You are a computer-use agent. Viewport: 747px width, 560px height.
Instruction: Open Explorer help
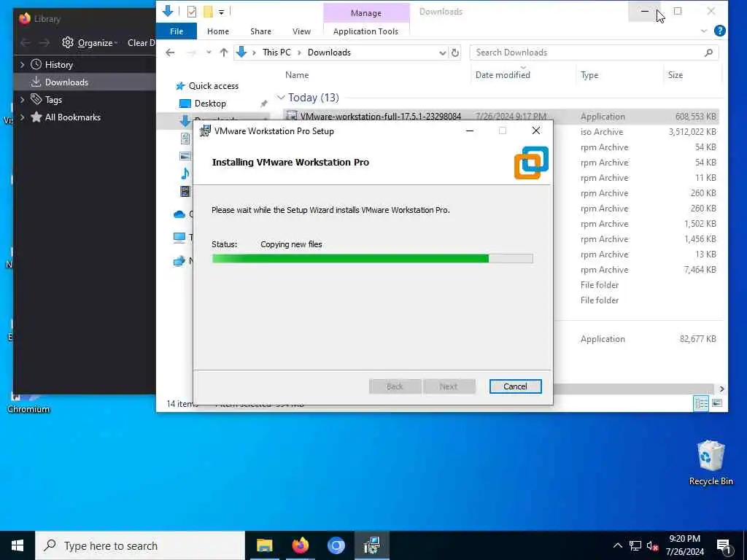click(719, 31)
